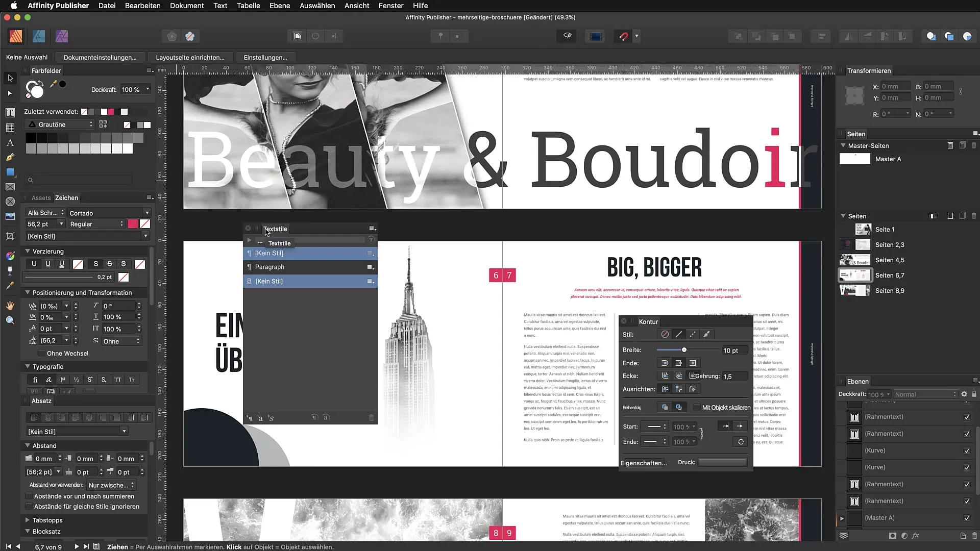This screenshot has width=980, height=551.
Task: Toggle visibility of first Rahmentext layer
Action: (x=967, y=417)
